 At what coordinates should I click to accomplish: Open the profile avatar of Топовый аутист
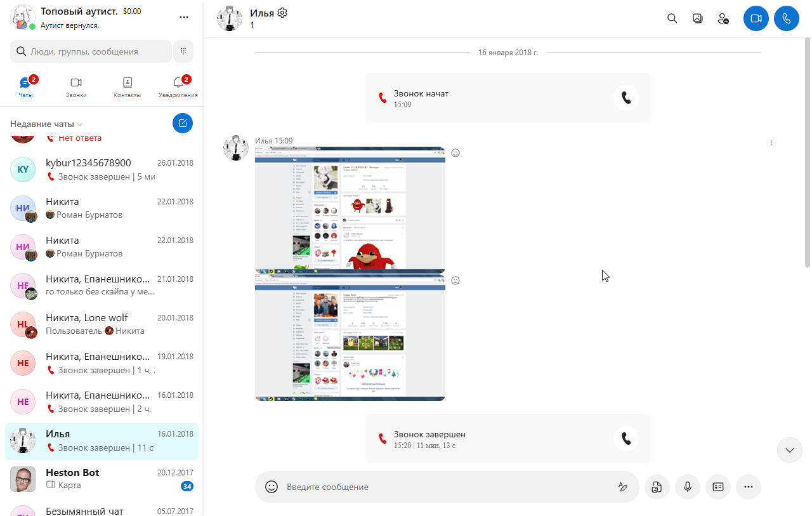[23, 17]
